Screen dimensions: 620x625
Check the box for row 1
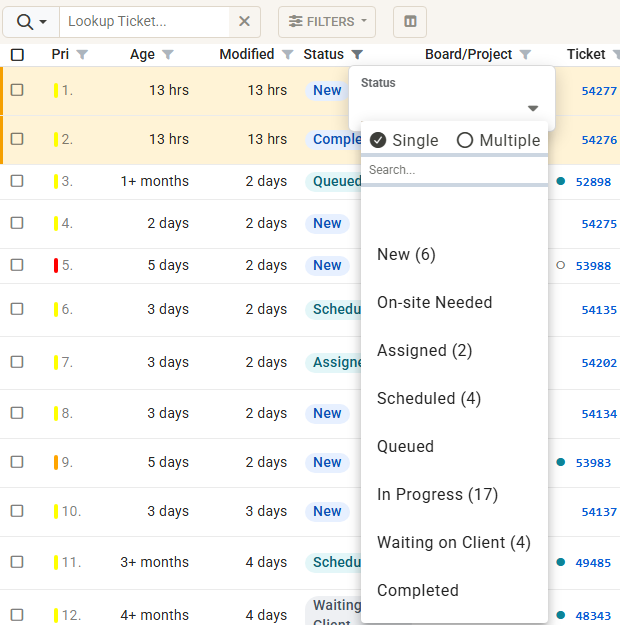click(x=17, y=90)
